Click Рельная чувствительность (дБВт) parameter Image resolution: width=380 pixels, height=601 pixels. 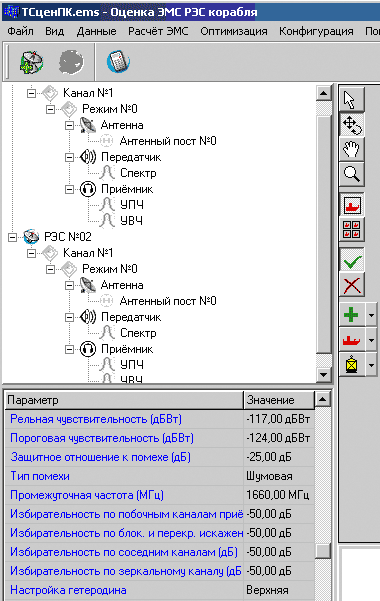(96, 419)
